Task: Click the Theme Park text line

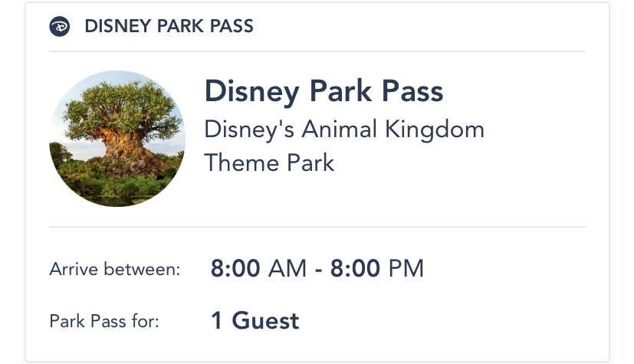Action: (269, 162)
